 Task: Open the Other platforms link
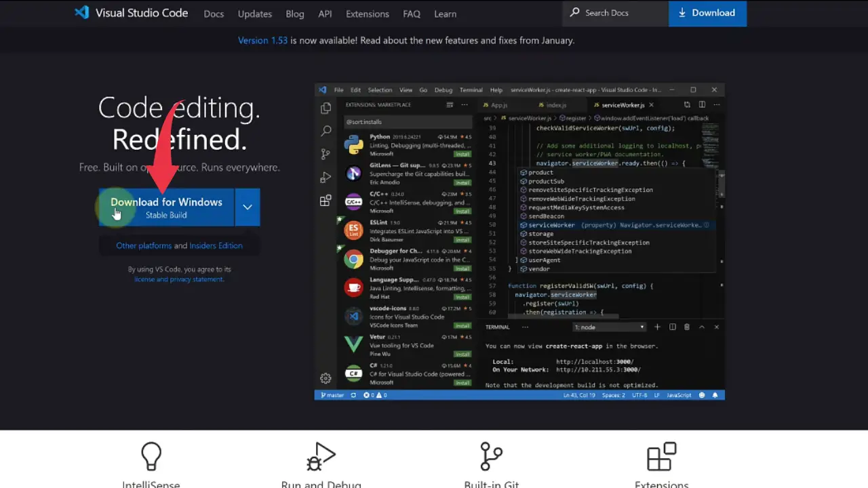point(144,245)
